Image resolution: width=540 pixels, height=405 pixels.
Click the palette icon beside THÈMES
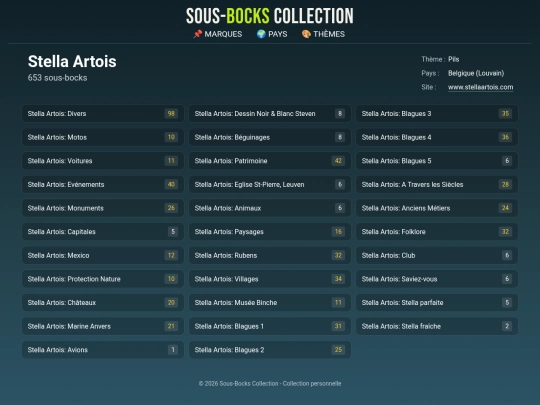[306, 34]
